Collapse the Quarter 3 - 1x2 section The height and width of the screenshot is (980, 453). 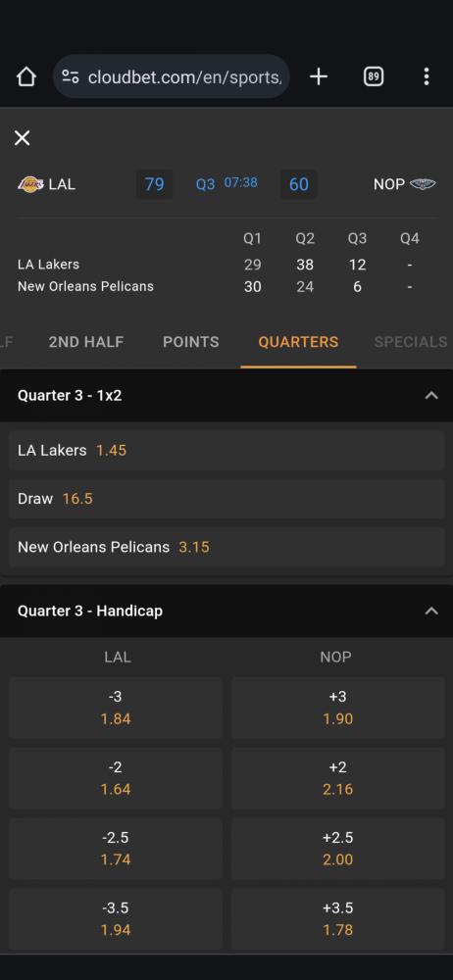431,396
